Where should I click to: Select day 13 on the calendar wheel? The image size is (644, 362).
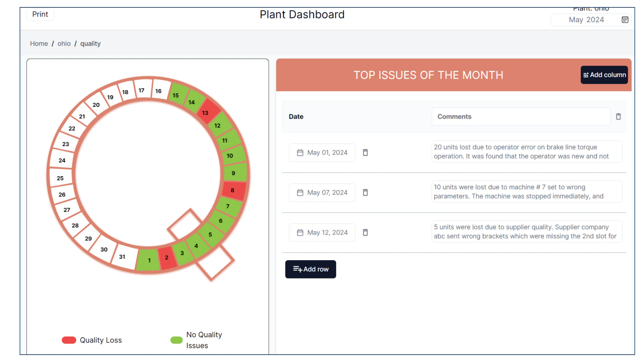click(x=205, y=113)
